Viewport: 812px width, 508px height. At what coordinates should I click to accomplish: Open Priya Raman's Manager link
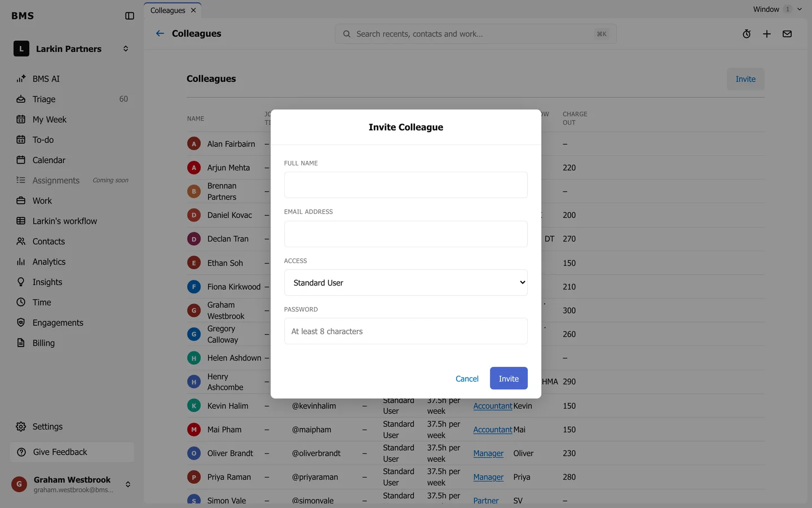pos(488,477)
